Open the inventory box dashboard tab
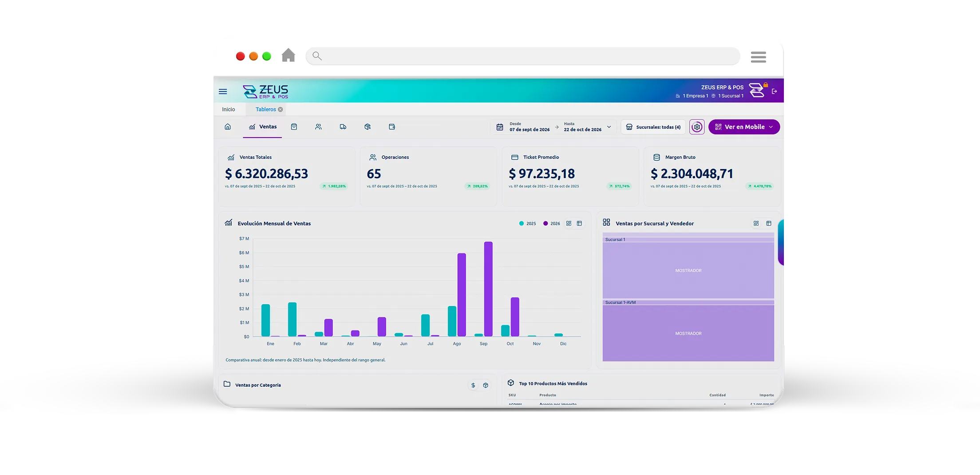 [367, 127]
